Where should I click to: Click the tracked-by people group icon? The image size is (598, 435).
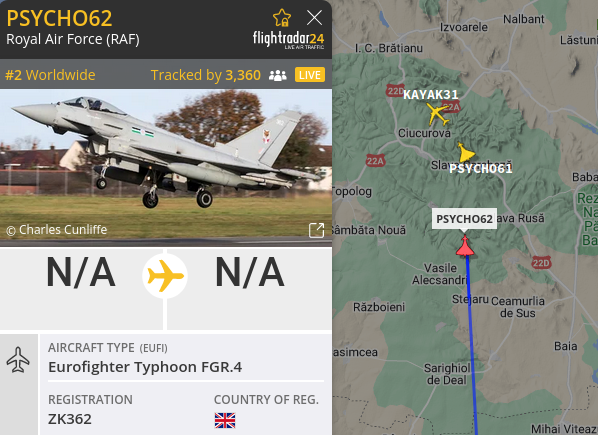click(278, 75)
